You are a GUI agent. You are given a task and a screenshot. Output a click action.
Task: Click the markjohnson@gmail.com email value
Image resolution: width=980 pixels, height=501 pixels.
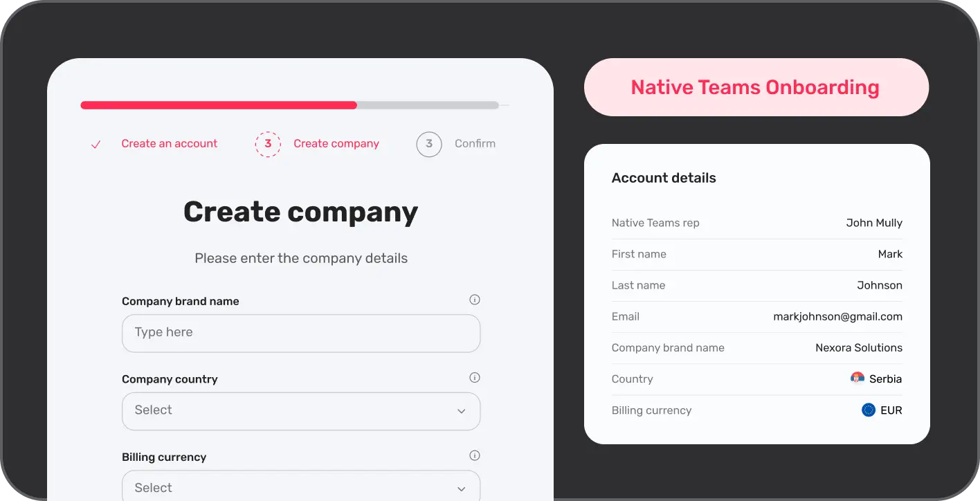pyautogui.click(x=837, y=316)
